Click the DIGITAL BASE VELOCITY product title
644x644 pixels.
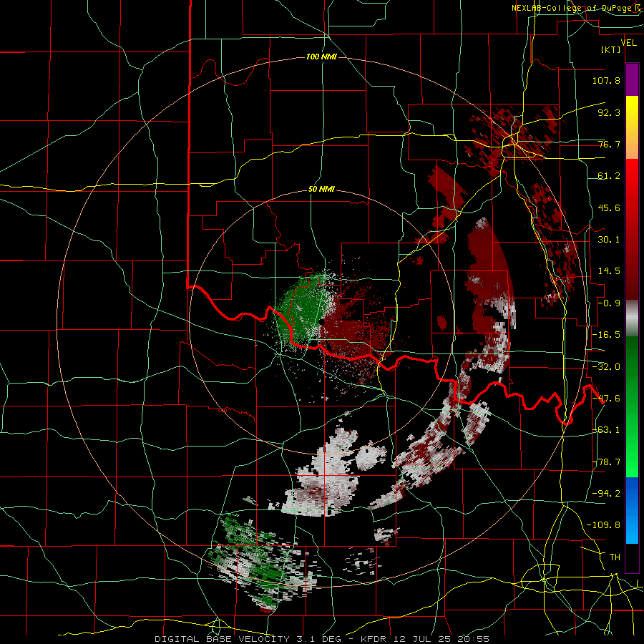coord(223,639)
